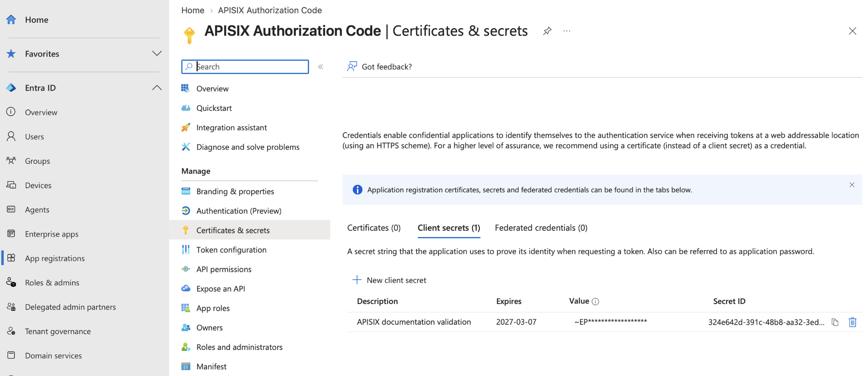Click the Favorites star icon
Viewport: 868px width, 376px height.
pyautogui.click(x=11, y=53)
